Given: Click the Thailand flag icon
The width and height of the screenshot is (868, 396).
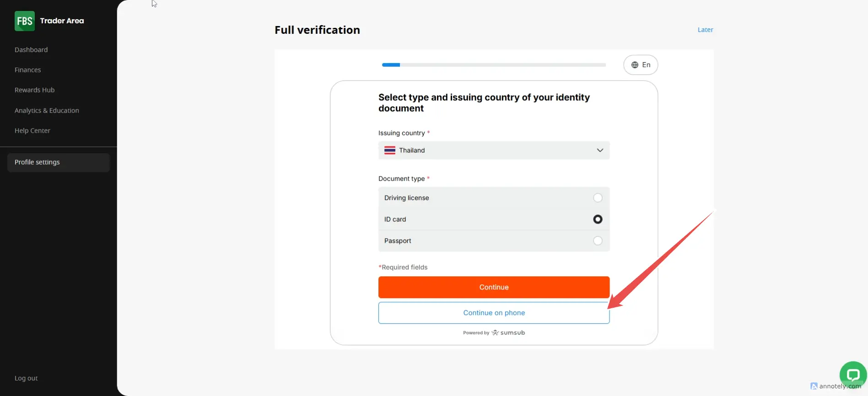Looking at the screenshot, I should 390,150.
